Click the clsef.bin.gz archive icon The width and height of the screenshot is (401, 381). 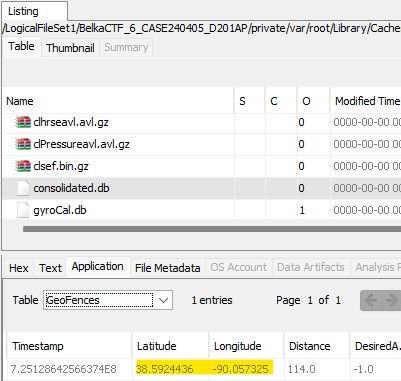[23, 166]
